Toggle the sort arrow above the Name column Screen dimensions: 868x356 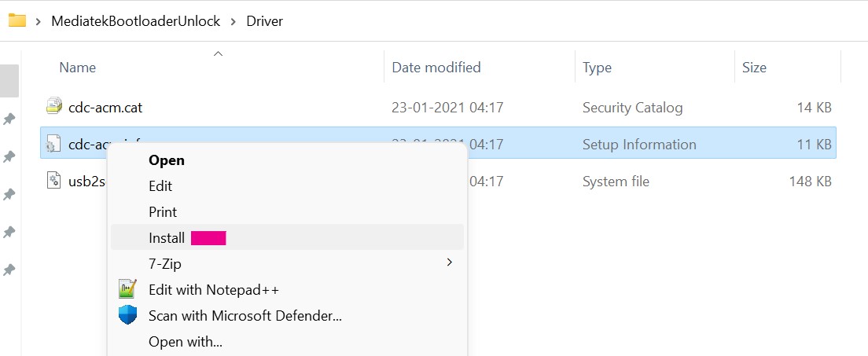pyautogui.click(x=219, y=53)
